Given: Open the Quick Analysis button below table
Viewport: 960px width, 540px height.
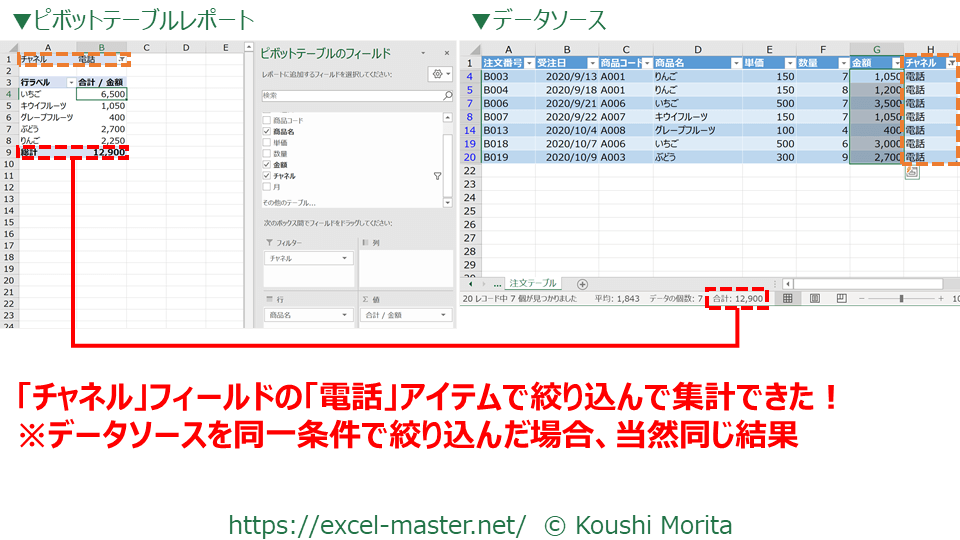Looking at the screenshot, I should tap(912, 172).
